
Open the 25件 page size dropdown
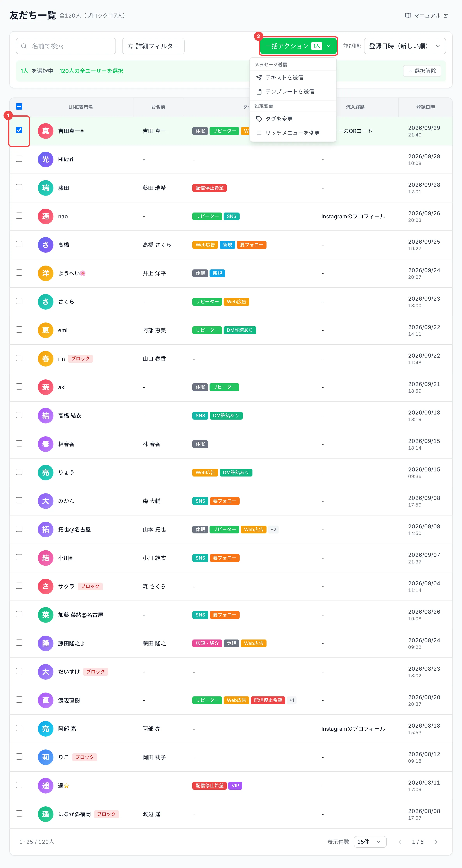click(370, 842)
